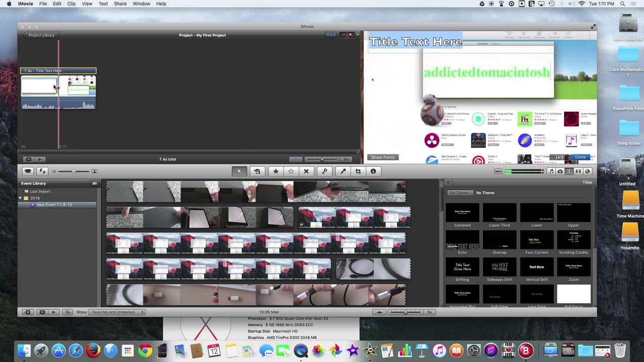Open the Share menu
The image size is (644, 362).
point(120,4)
